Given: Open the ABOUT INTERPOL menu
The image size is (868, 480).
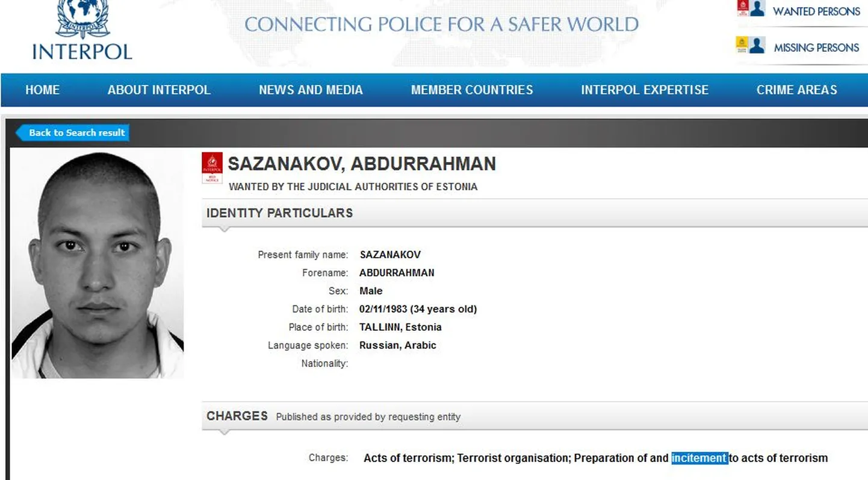Looking at the screenshot, I should (159, 90).
